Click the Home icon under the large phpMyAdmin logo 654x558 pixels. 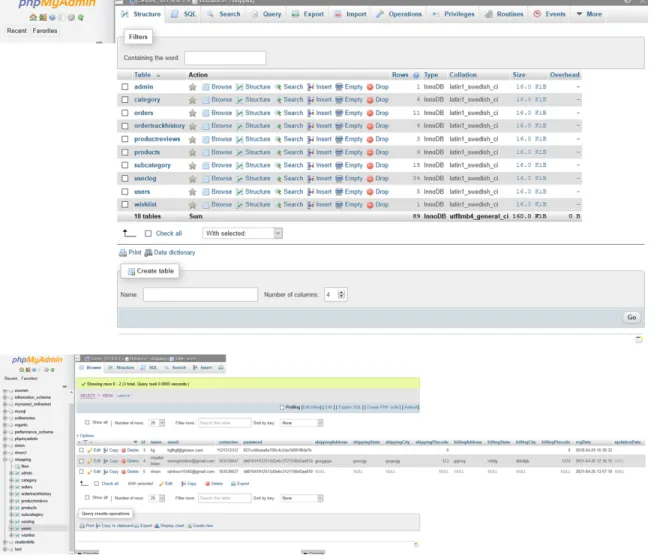coord(33,18)
